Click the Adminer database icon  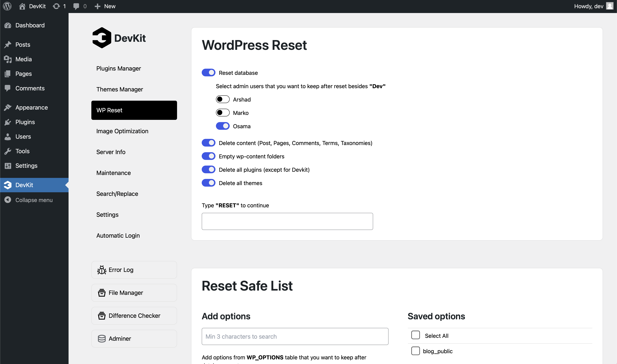tap(102, 338)
